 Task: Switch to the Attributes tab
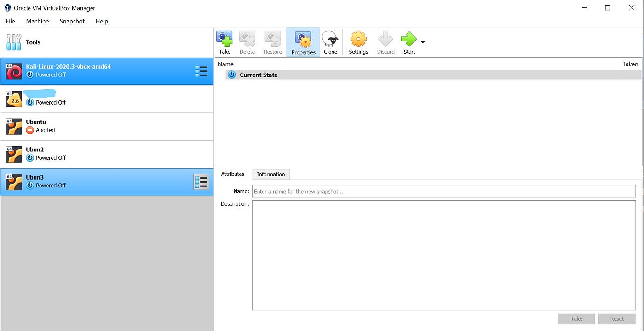tap(233, 174)
